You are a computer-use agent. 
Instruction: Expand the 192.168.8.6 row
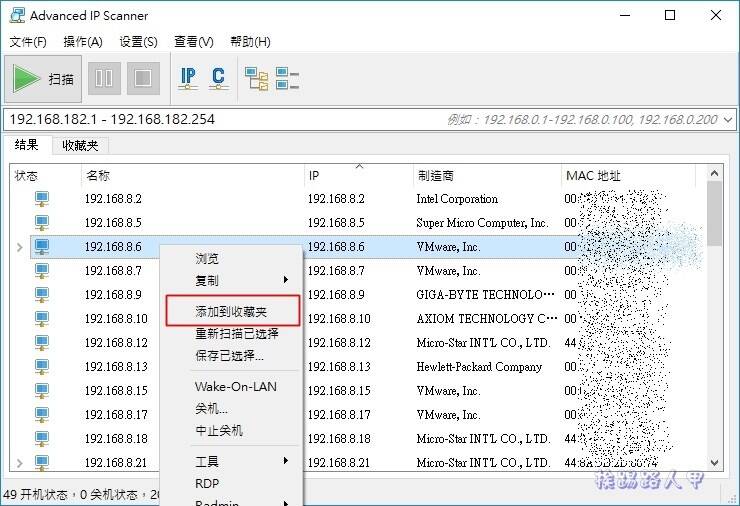tap(19, 247)
